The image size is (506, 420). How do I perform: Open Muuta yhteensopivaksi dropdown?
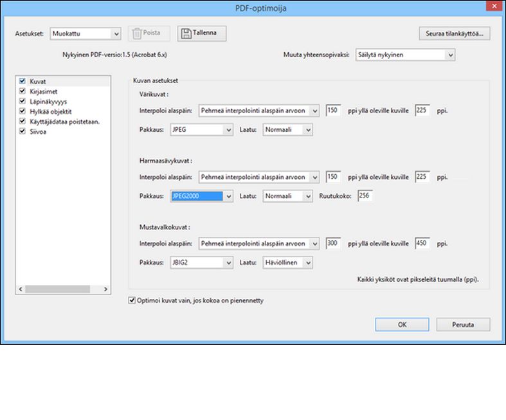[405, 55]
